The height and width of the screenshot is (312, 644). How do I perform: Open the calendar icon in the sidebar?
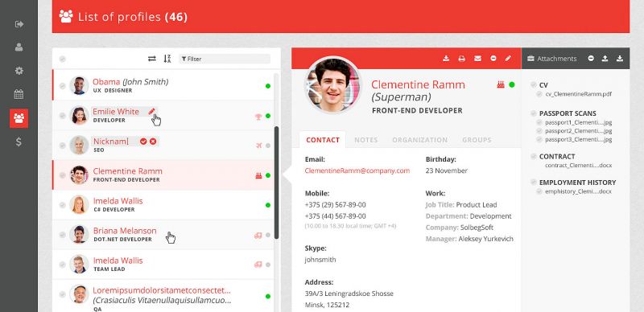tap(19, 94)
